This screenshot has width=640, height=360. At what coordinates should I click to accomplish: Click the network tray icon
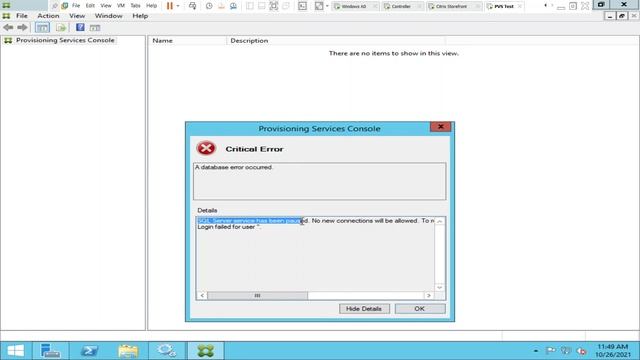[x=566, y=351]
